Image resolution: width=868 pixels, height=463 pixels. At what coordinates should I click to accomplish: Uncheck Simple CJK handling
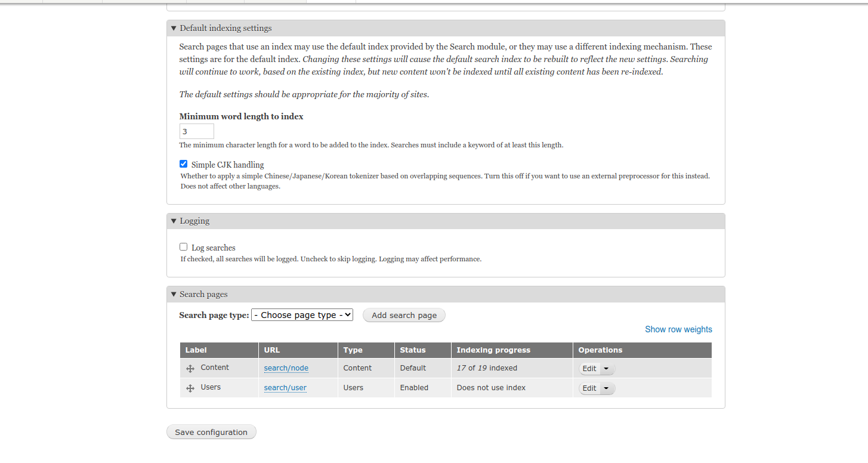click(183, 163)
